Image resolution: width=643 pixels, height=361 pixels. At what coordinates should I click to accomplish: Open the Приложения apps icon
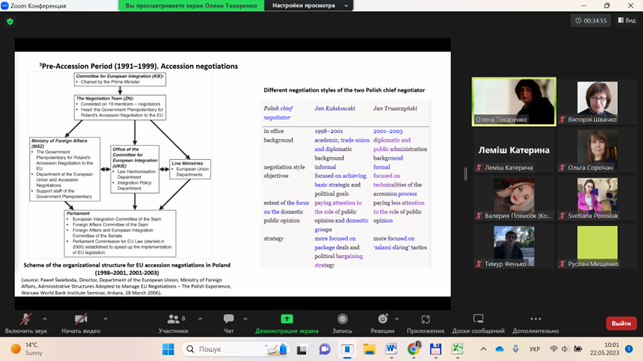(x=425, y=319)
